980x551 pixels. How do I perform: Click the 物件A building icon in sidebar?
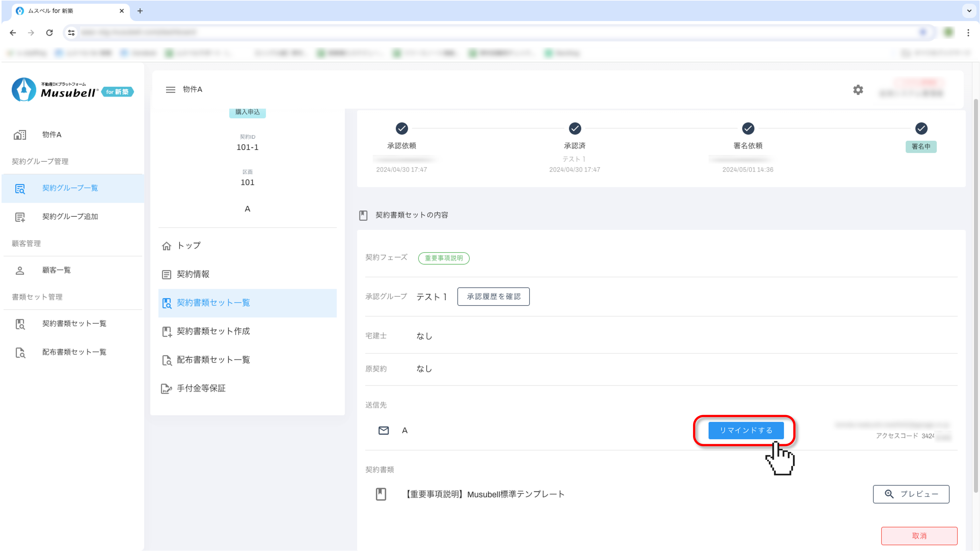20,135
